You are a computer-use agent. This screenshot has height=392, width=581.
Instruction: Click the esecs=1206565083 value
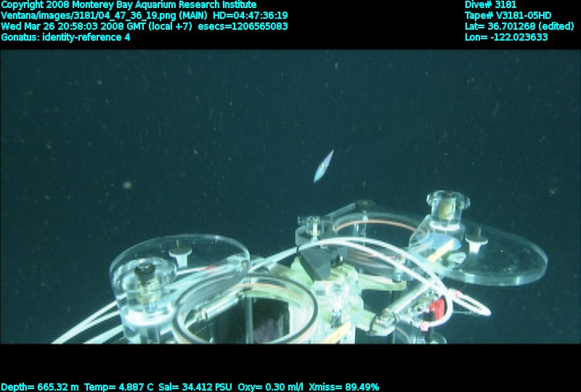tap(247, 26)
